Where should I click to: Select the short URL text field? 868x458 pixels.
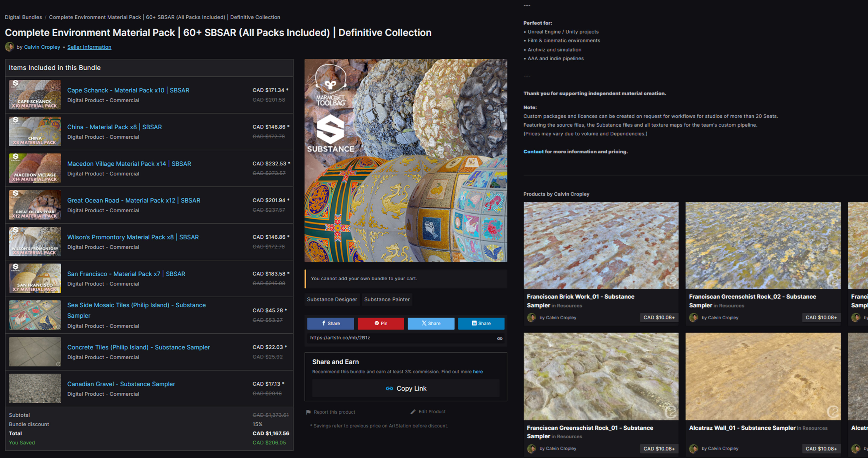pos(398,338)
